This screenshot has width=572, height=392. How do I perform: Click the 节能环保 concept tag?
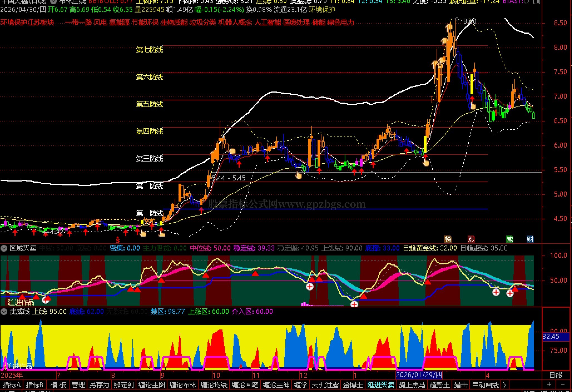click(x=145, y=22)
